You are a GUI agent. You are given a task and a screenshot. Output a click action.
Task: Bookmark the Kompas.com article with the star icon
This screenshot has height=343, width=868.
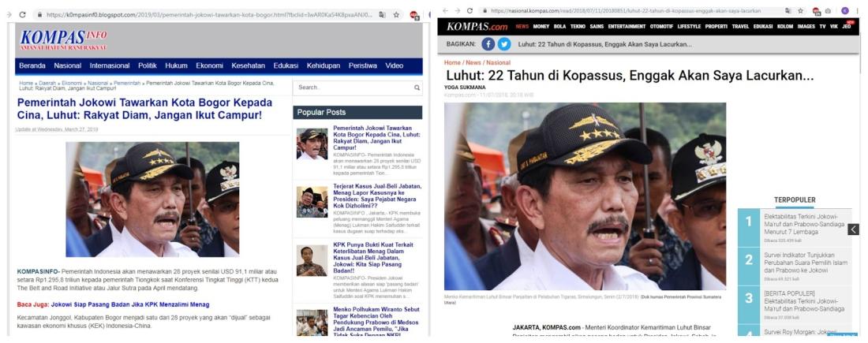click(x=800, y=10)
